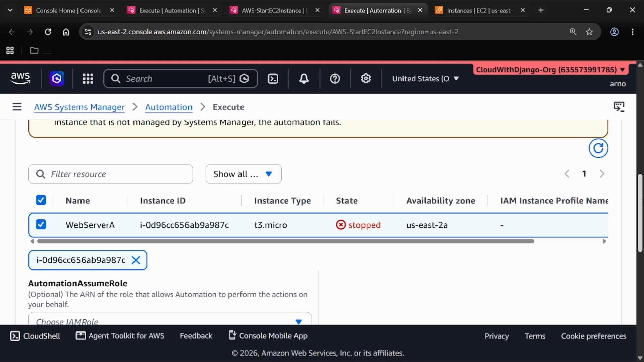
Task: Open the AWS services grid menu
Action: click(x=88, y=79)
